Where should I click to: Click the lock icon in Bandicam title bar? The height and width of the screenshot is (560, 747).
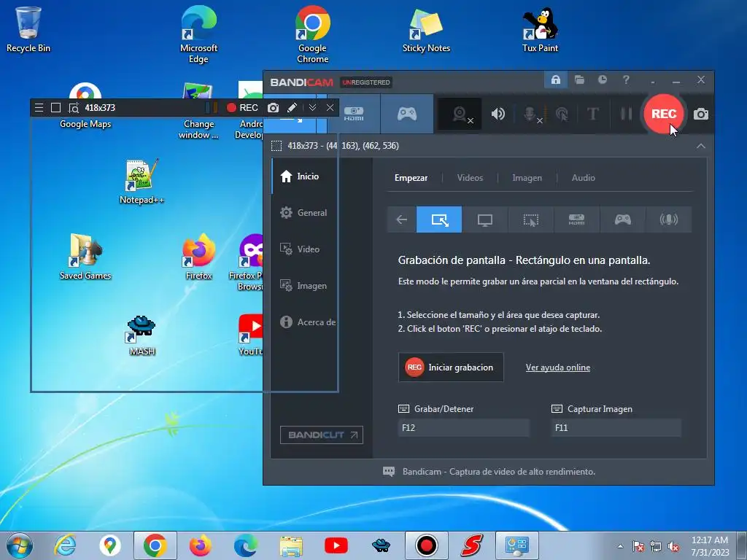coord(555,79)
